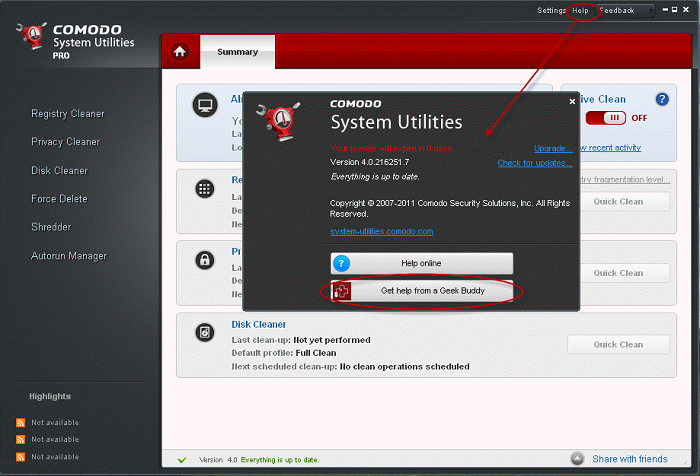Switch to the Summary tab

(x=238, y=52)
